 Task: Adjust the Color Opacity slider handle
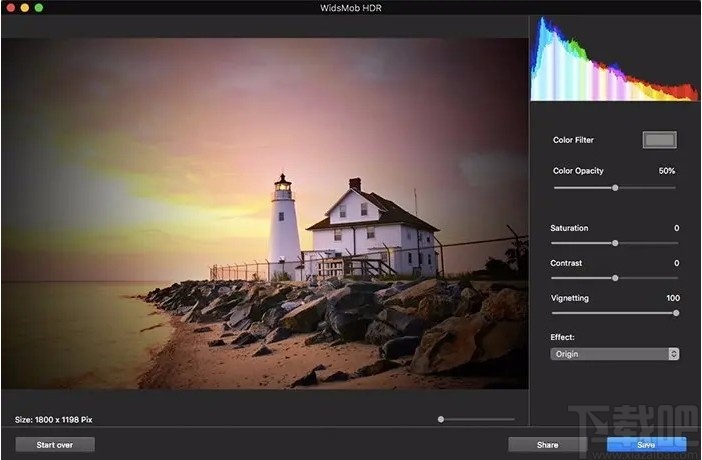click(x=615, y=188)
